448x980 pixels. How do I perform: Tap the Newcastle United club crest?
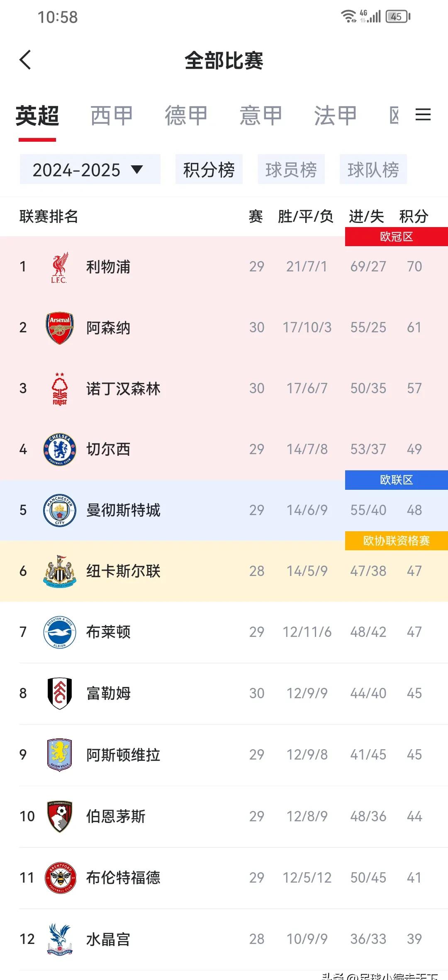click(x=59, y=571)
